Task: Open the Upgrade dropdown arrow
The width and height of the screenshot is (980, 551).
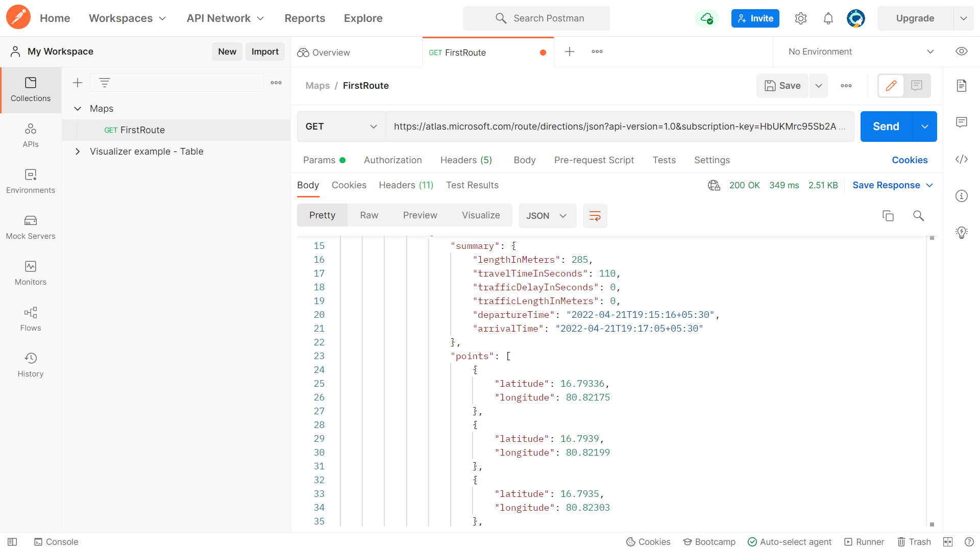Action: pyautogui.click(x=964, y=18)
